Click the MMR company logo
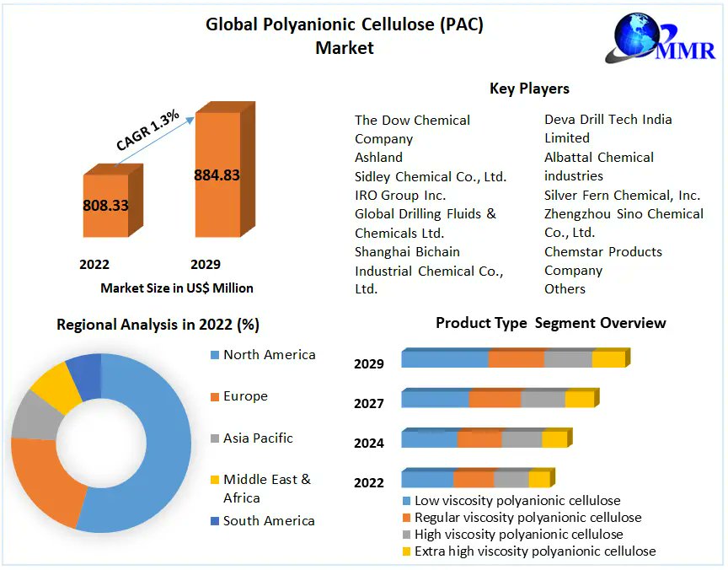This screenshot has height=570, width=728. click(x=660, y=38)
